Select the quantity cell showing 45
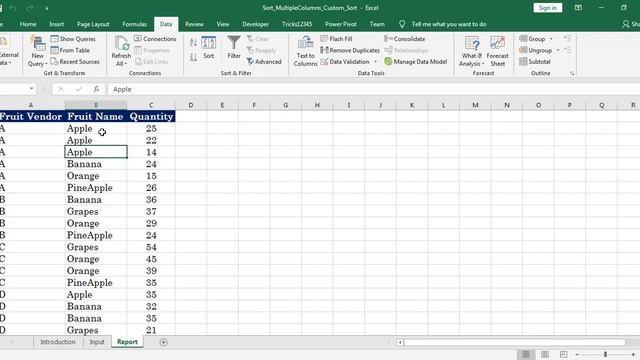 (151, 259)
